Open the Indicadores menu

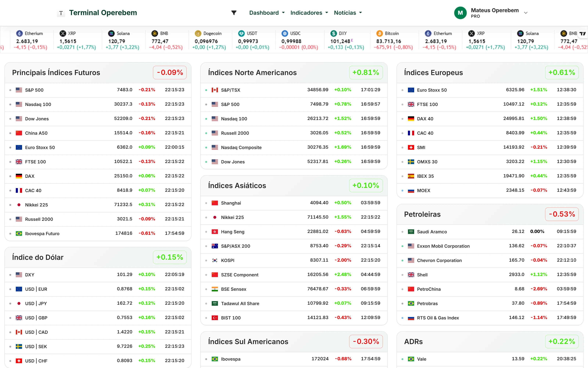pyautogui.click(x=309, y=13)
